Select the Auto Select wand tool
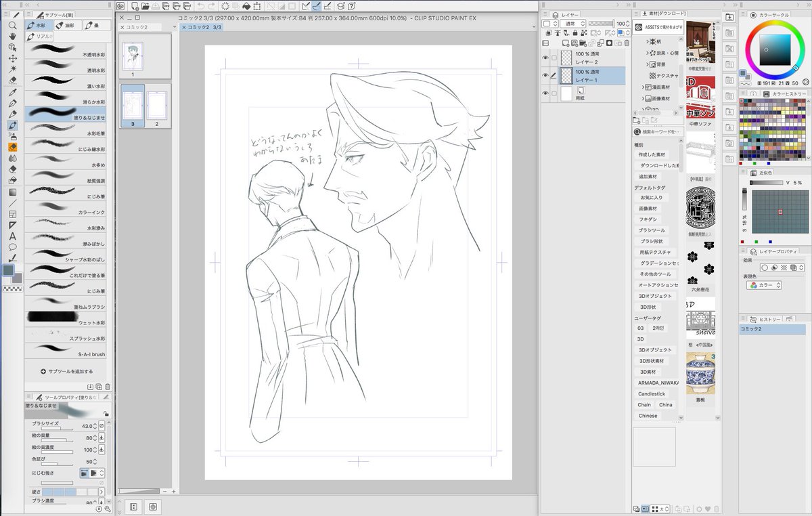 tap(13, 69)
